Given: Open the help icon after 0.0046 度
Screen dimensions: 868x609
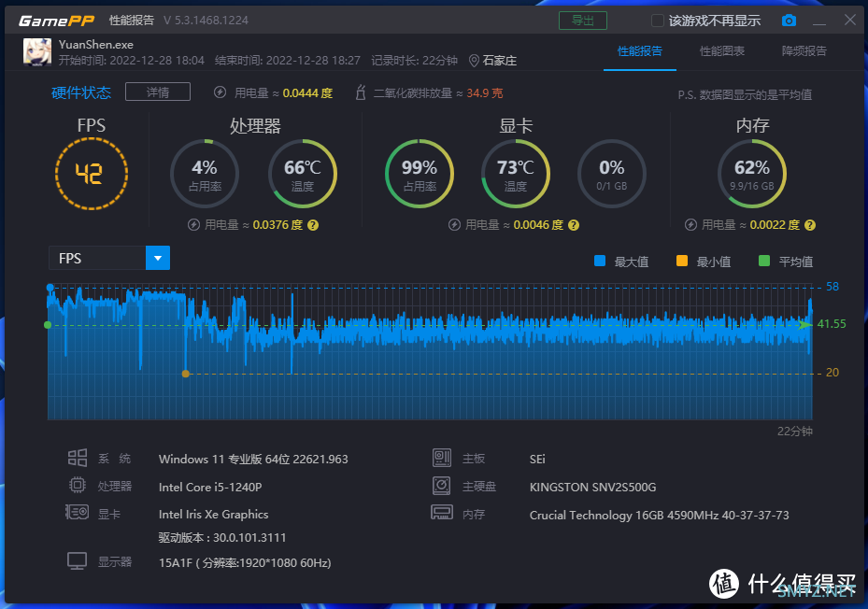Looking at the screenshot, I should pos(574,225).
